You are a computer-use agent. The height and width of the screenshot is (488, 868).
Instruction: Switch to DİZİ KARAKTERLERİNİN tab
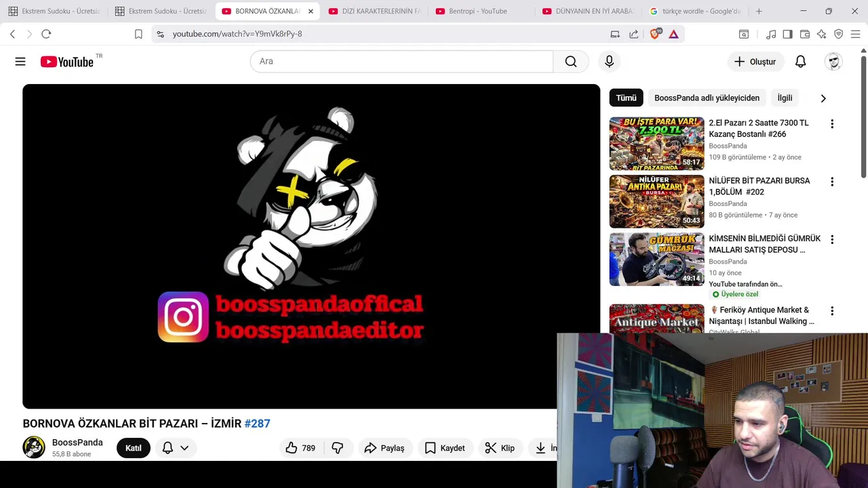(374, 12)
